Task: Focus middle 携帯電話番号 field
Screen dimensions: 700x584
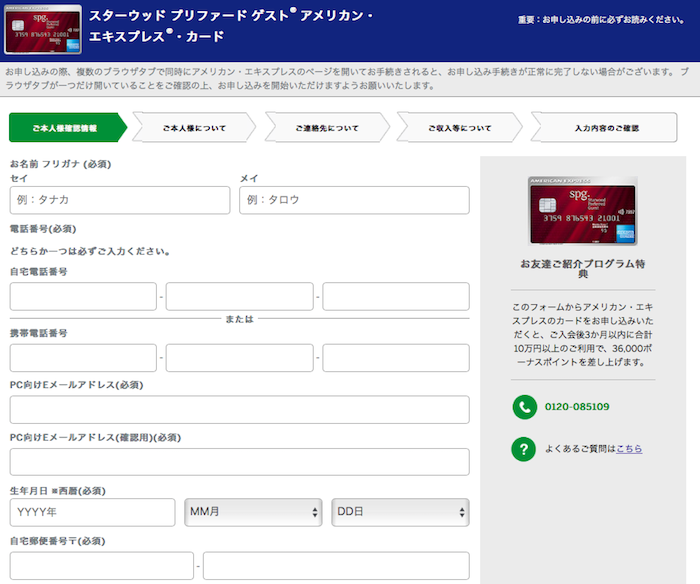Action: 239,358
